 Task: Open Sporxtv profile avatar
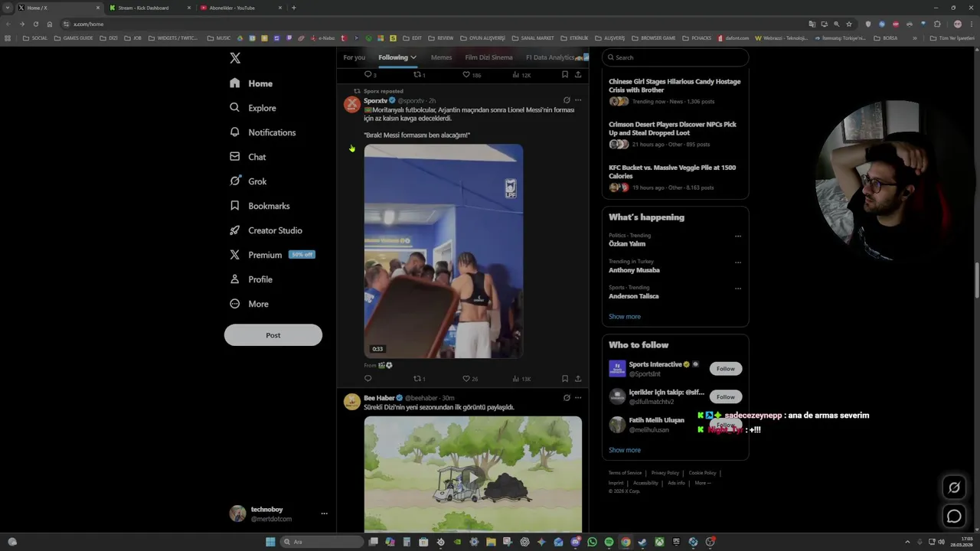coord(352,105)
